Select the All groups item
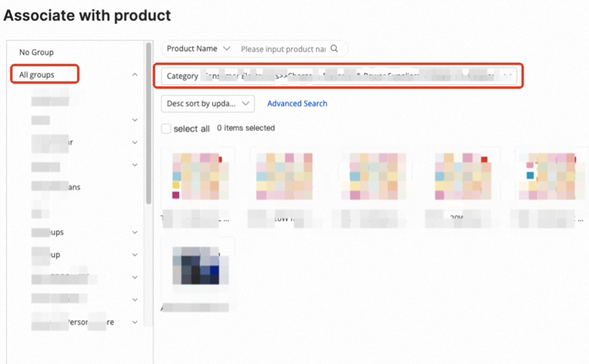 [37, 75]
